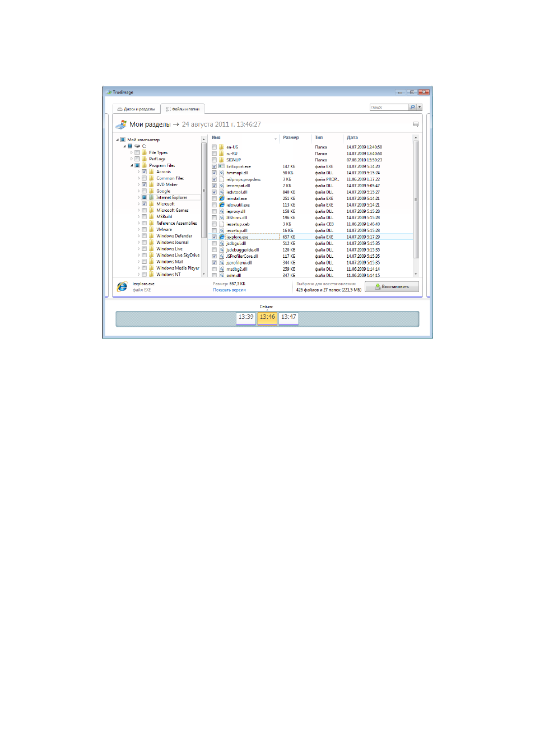Click the msdbg2.dll file icon
The height and width of the screenshot is (756, 535).
tap(222, 269)
